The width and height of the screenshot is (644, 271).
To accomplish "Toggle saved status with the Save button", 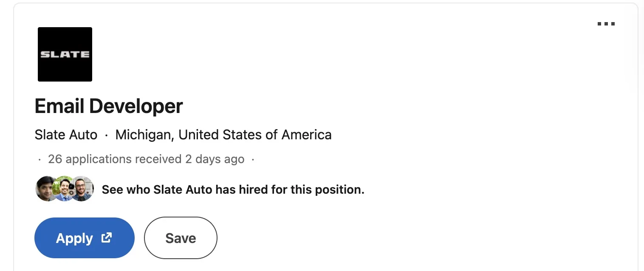I will (180, 238).
